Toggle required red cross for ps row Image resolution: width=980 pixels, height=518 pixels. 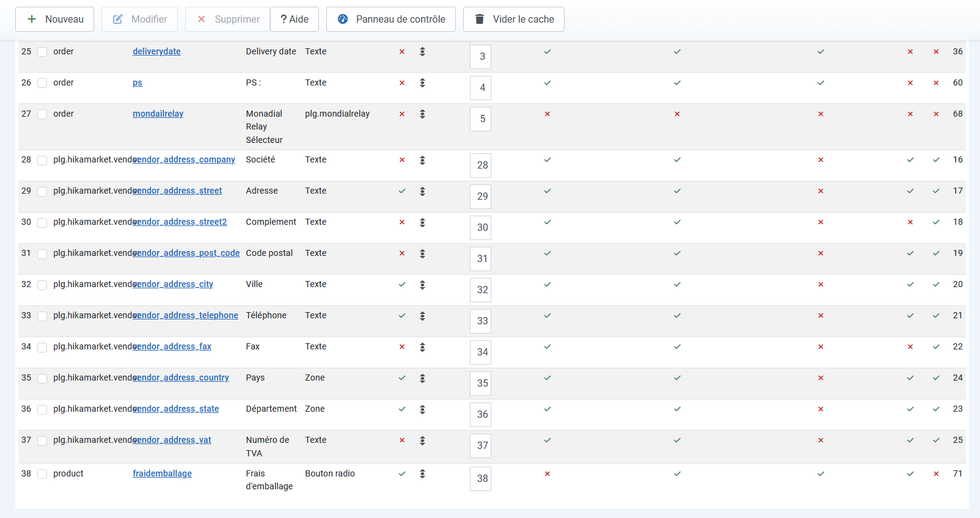402,83
